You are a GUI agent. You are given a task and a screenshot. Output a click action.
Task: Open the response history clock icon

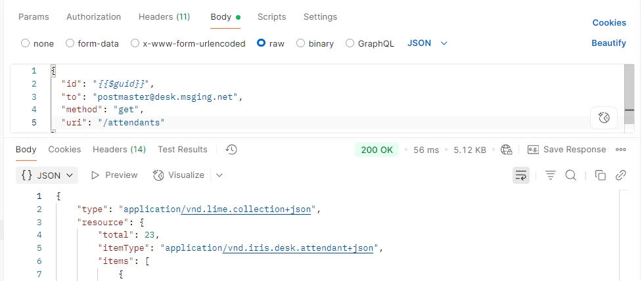231,150
